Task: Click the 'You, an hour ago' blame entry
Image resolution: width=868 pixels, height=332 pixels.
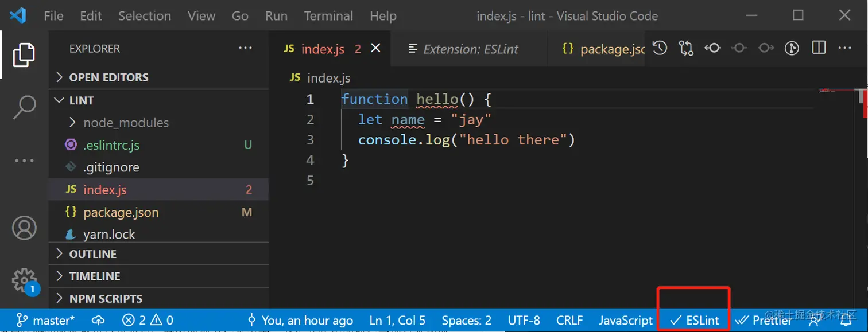Action: click(300, 321)
